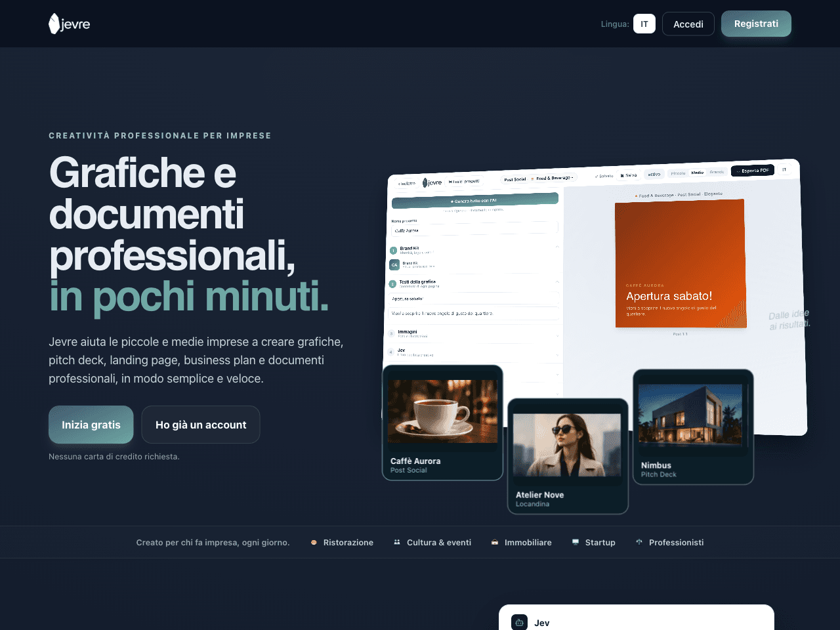Click the Jevre logo in the header
The image size is (840, 630).
pos(69,24)
